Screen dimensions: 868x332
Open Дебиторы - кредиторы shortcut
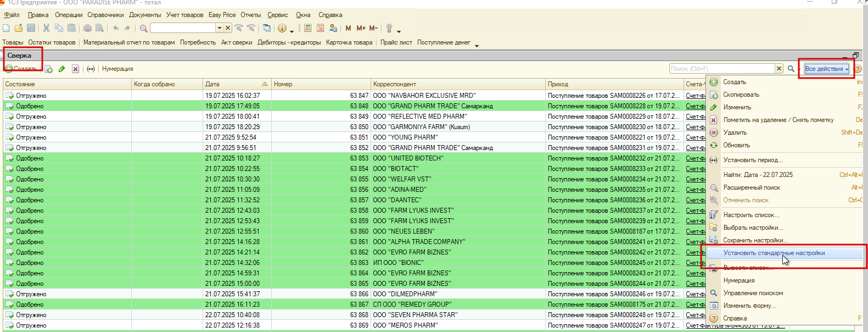[x=289, y=42]
